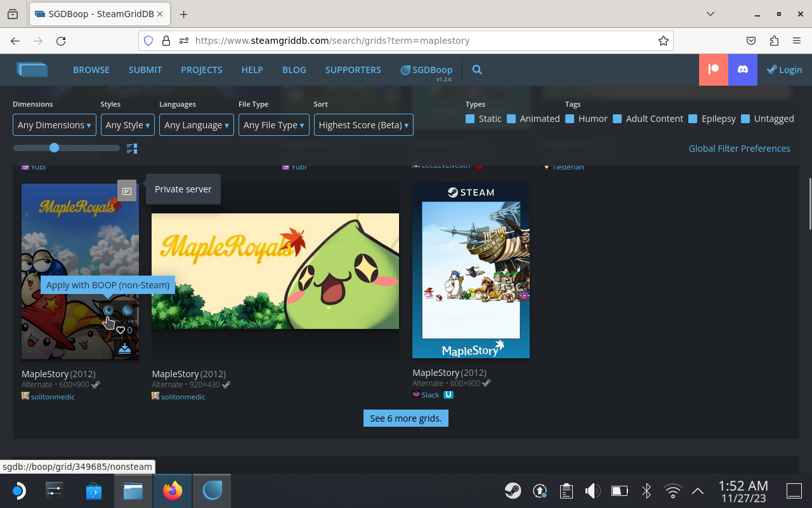Like the MapleRoyals grid via heart icon
Viewport: 812px width, 508px height.
tap(121, 330)
